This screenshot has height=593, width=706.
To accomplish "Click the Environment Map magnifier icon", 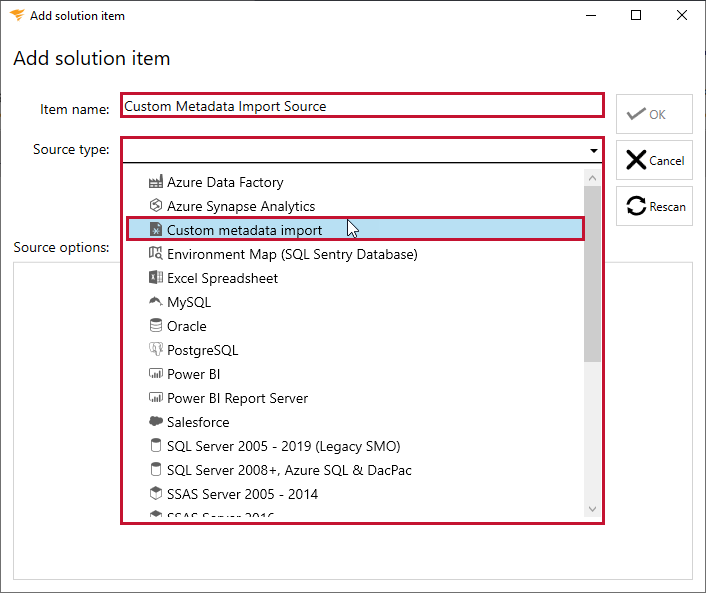I will (x=155, y=253).
